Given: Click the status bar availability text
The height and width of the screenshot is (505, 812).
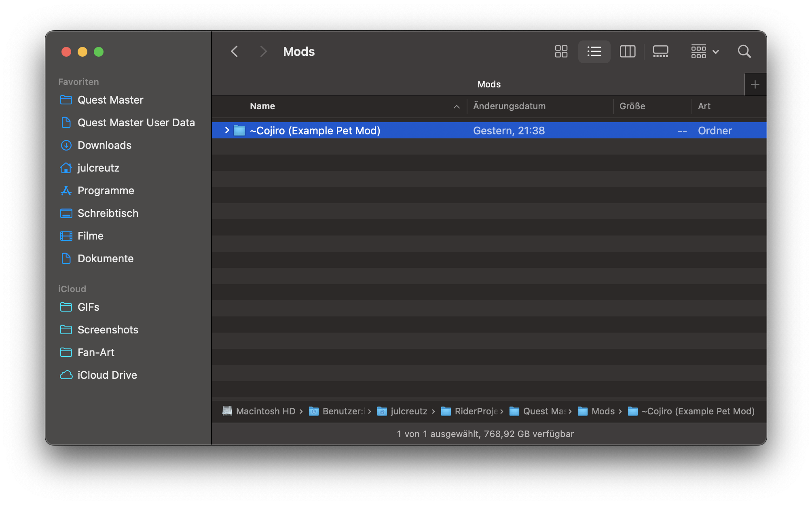Looking at the screenshot, I should 485,434.
